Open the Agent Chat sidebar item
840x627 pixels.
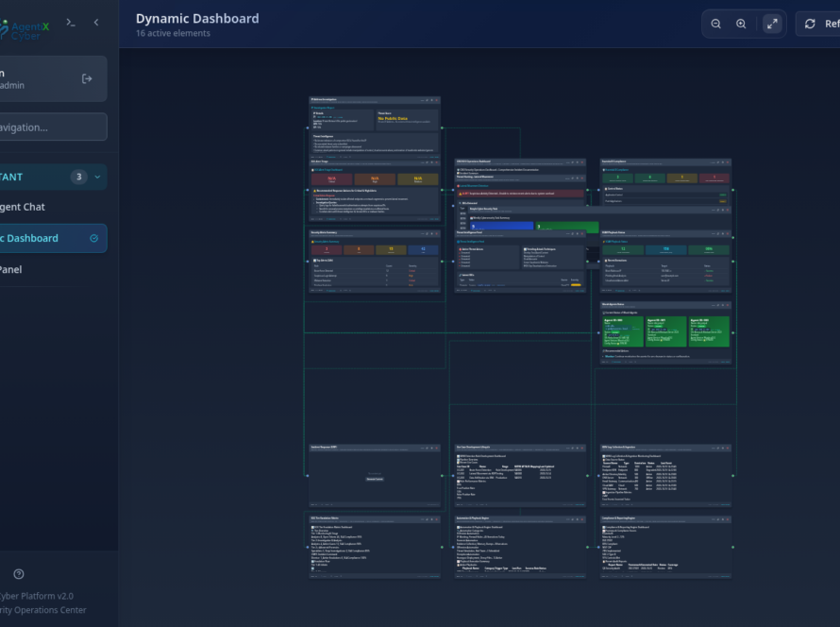24,207
